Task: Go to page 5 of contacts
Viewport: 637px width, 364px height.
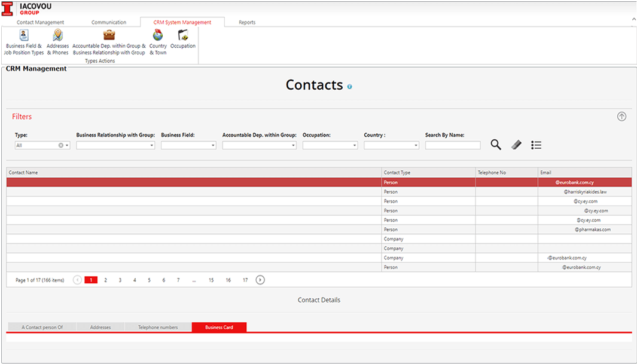Action: pyautogui.click(x=149, y=280)
